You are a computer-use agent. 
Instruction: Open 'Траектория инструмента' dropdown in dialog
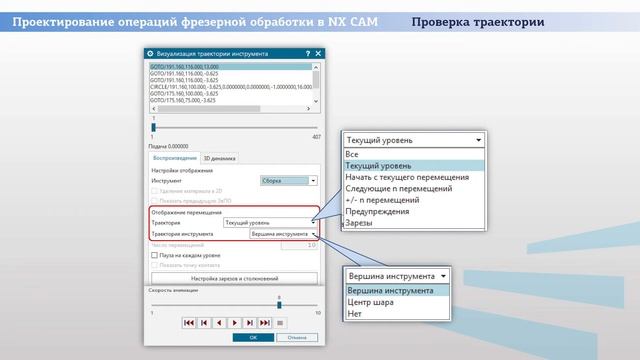click(283, 234)
